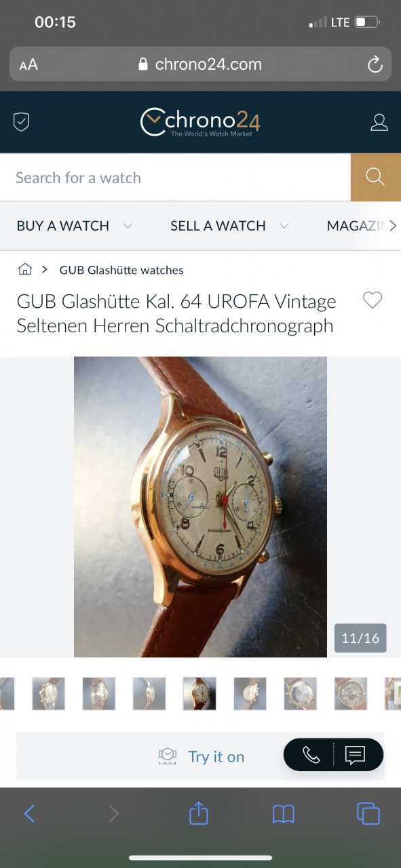Screen dimensions: 401x868
Task: Tap the phone call icon
Action: coord(311,755)
